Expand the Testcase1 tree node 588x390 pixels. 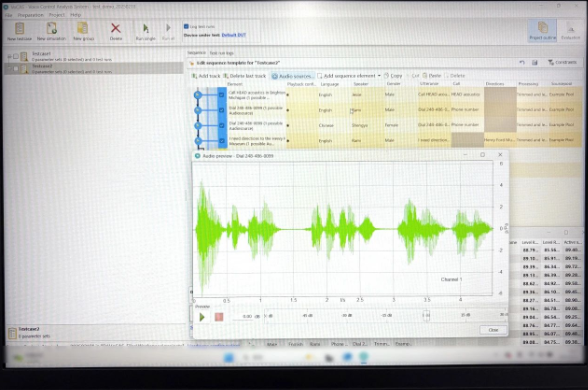click(9, 56)
